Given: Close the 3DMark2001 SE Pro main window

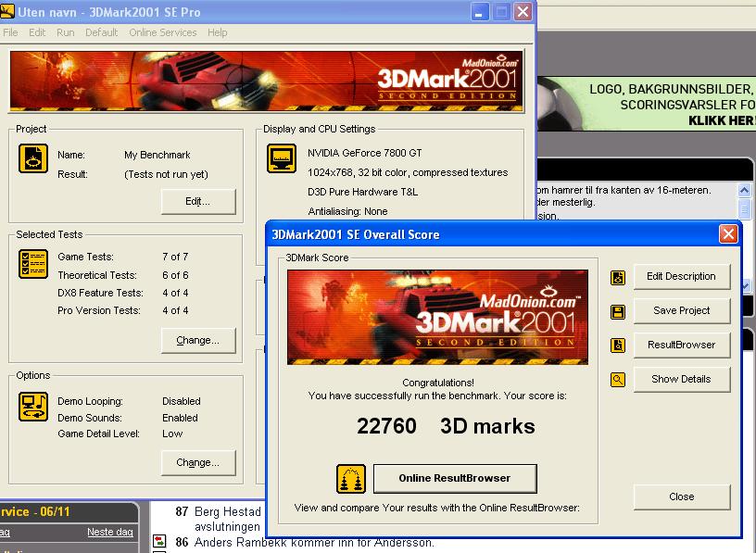Looking at the screenshot, I should pos(523,12).
